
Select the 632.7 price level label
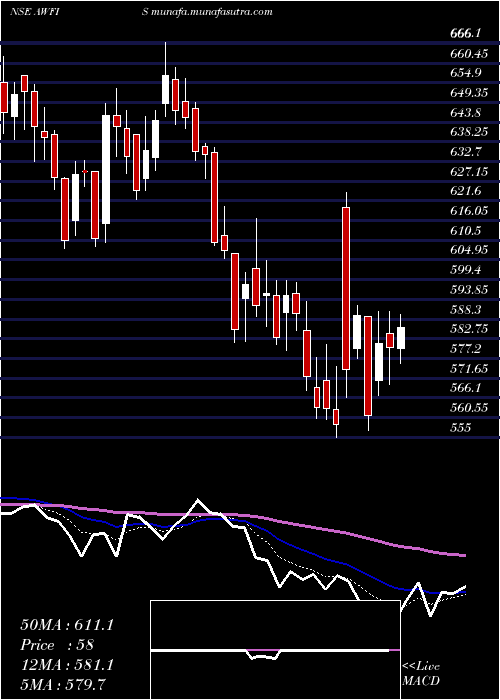466,151
